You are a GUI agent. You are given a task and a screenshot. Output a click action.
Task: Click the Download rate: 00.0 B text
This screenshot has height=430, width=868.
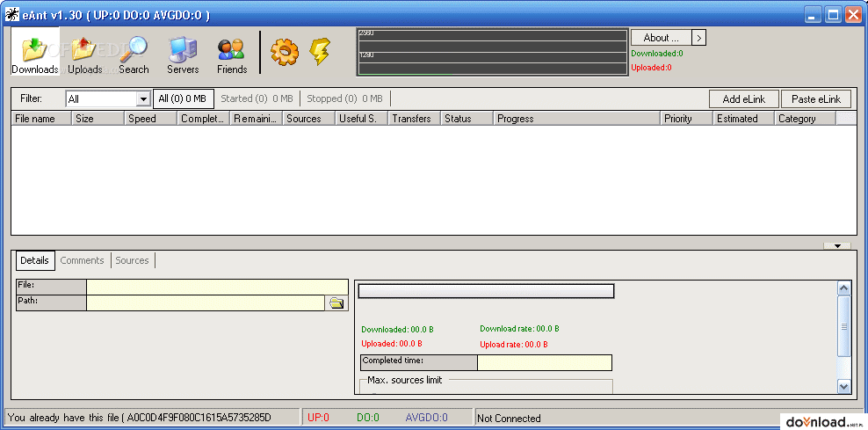pos(519,329)
